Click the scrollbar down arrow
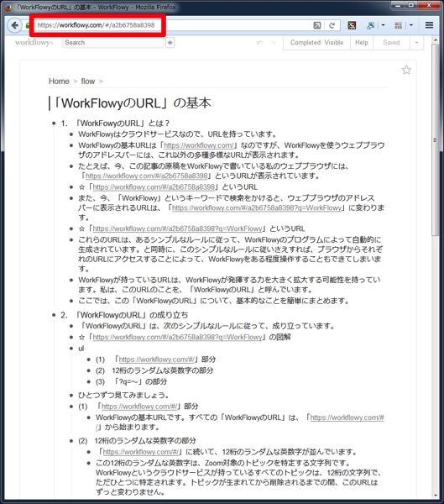The height and width of the screenshot is (504, 444). point(436,496)
